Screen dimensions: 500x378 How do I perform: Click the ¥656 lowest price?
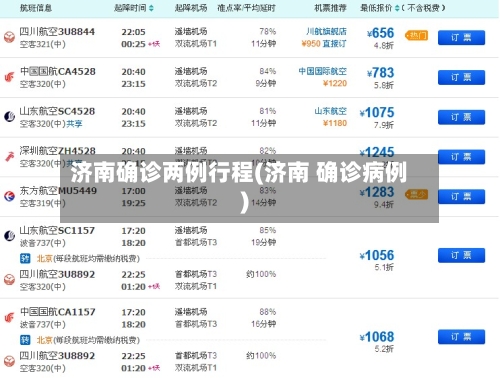[x=381, y=33]
